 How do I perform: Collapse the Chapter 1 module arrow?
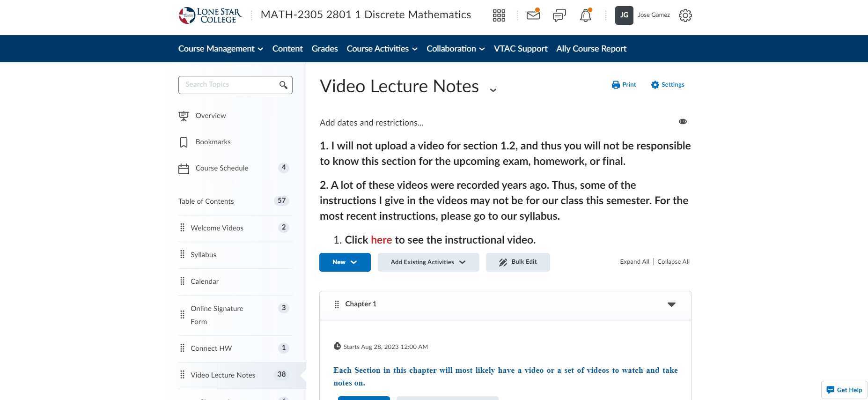click(x=671, y=304)
